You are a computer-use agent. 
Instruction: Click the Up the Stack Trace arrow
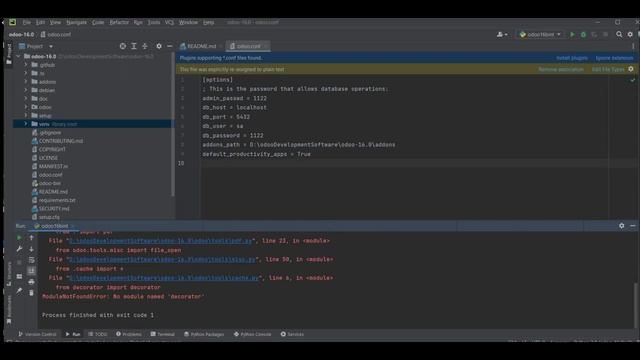tap(31, 238)
